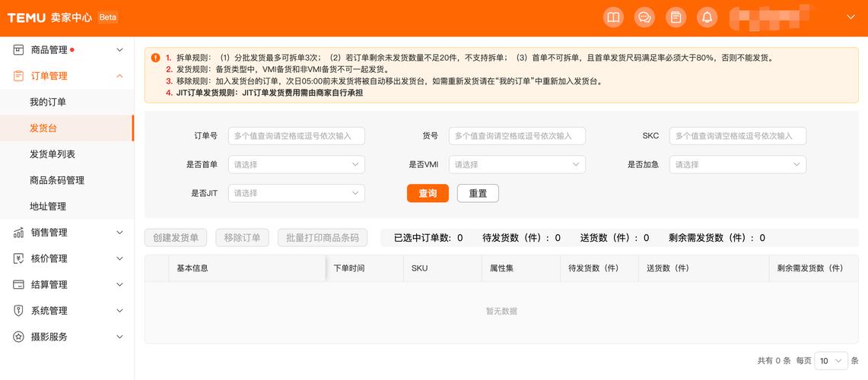Collapse the 订单管理 menu chevron

coord(119,76)
